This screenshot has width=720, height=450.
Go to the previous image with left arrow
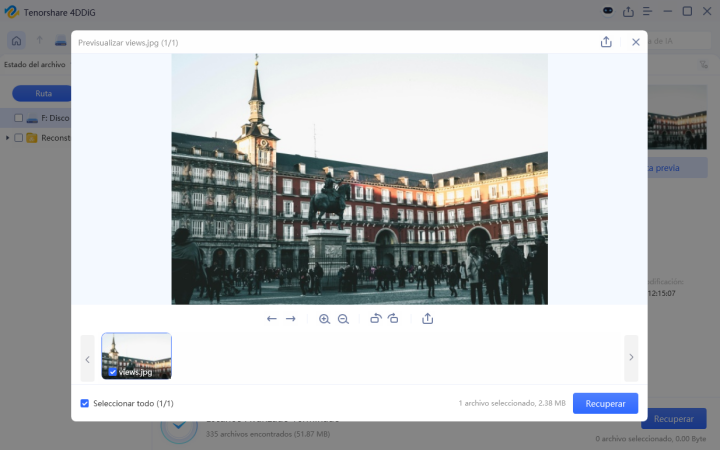click(271, 319)
